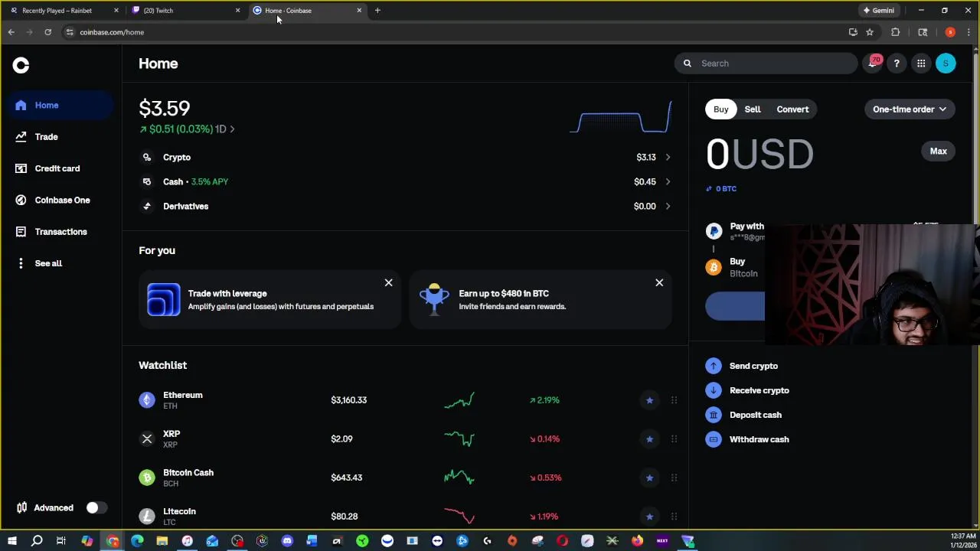This screenshot has height=551, width=980.
Task: Go to Home in the sidebar
Action: pyautogui.click(x=61, y=106)
